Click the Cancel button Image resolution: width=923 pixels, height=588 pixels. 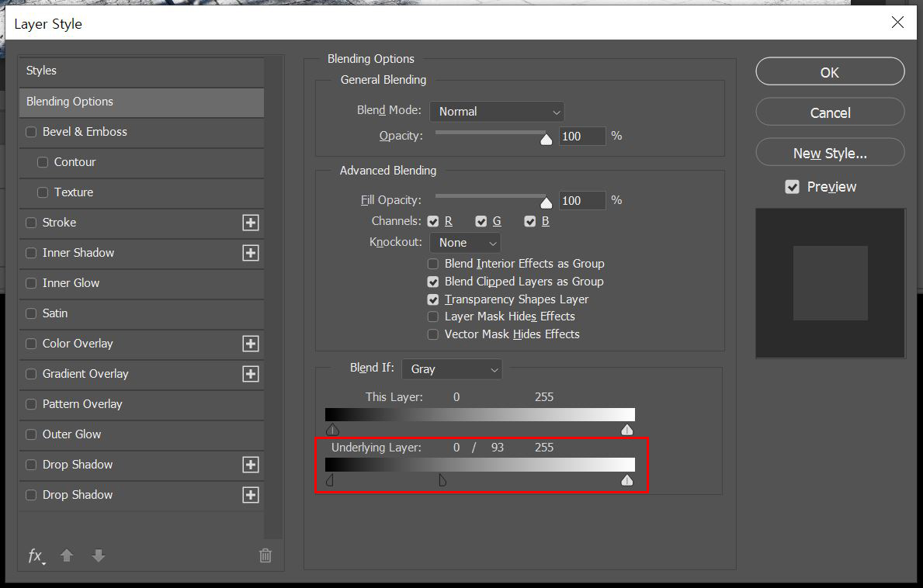pyautogui.click(x=830, y=112)
